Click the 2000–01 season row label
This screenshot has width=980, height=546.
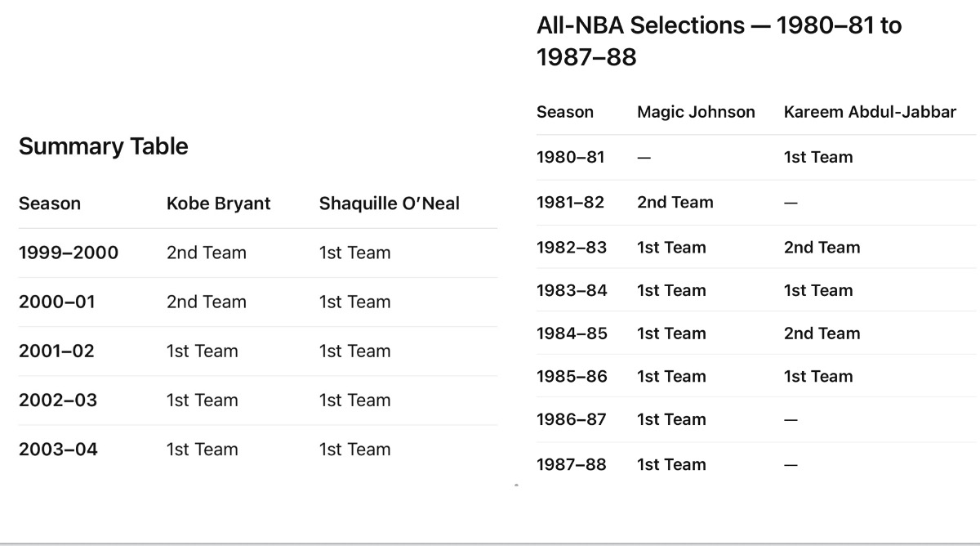tap(56, 302)
